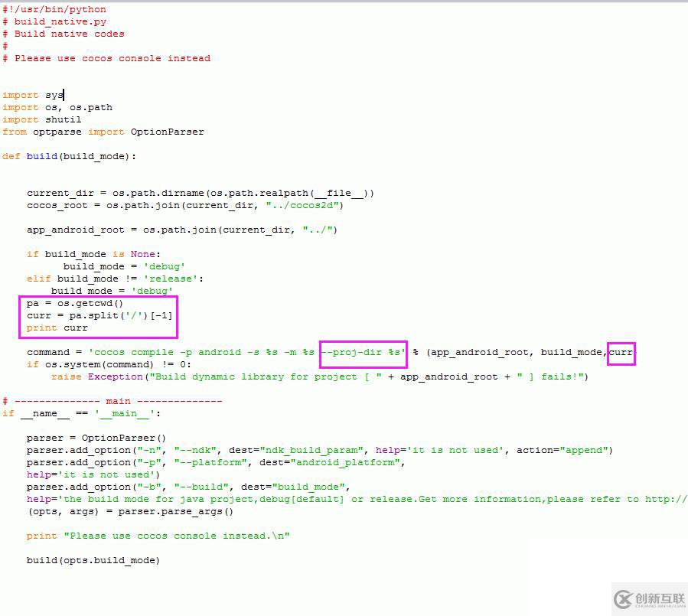Click "help='it is not used')" continuation line
The width and height of the screenshot is (688, 616).
click(93, 475)
